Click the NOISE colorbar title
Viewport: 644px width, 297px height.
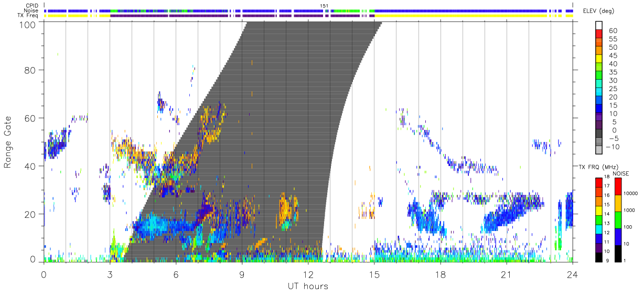pyautogui.click(x=621, y=173)
